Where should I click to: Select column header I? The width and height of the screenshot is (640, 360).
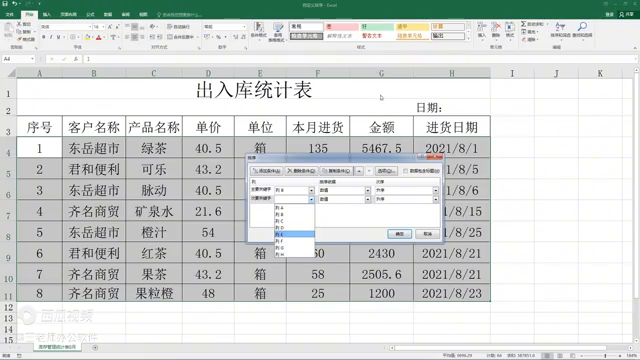(x=512, y=73)
